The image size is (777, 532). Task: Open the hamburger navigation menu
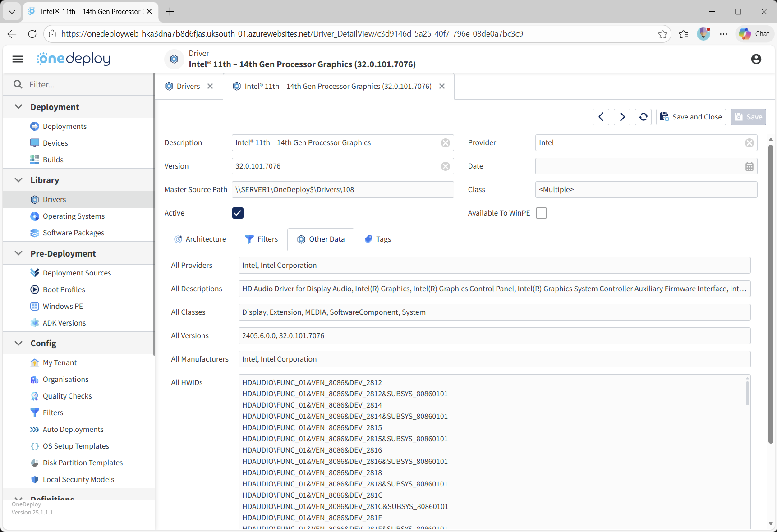(x=18, y=59)
